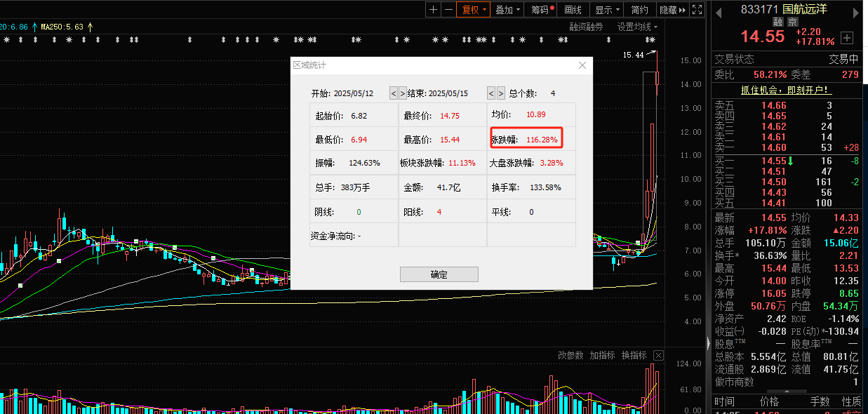868x414 pixels.
Task: Expand the 显示 dropdown
Action: click(x=608, y=10)
